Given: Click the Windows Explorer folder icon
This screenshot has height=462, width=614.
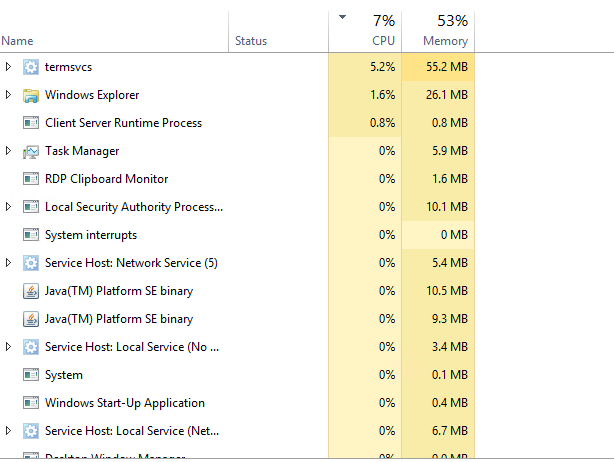Looking at the screenshot, I should coord(31,95).
